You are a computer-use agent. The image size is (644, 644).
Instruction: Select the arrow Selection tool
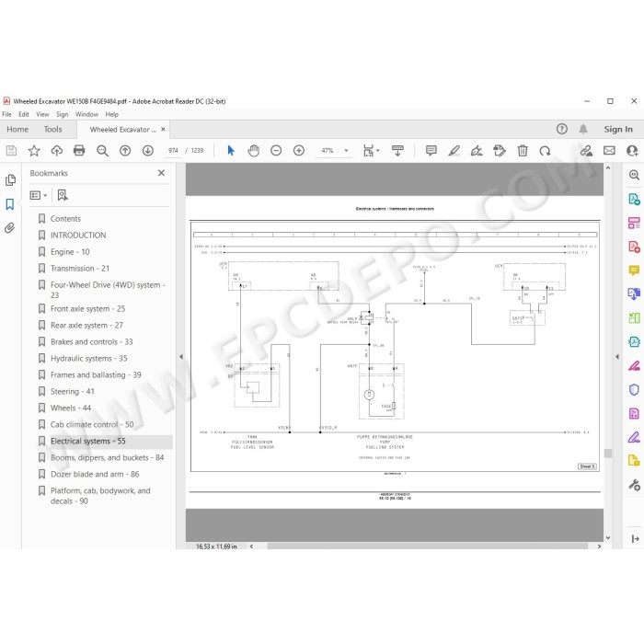pos(231,151)
